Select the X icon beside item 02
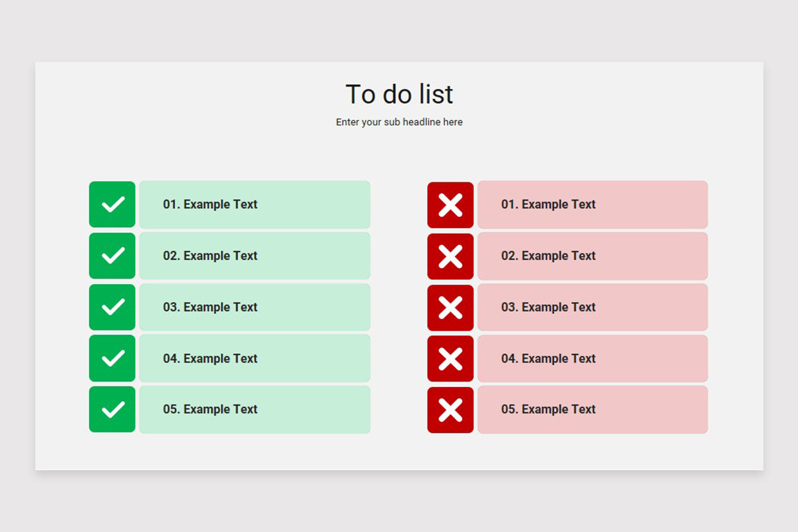This screenshot has width=798, height=532. tap(450, 256)
